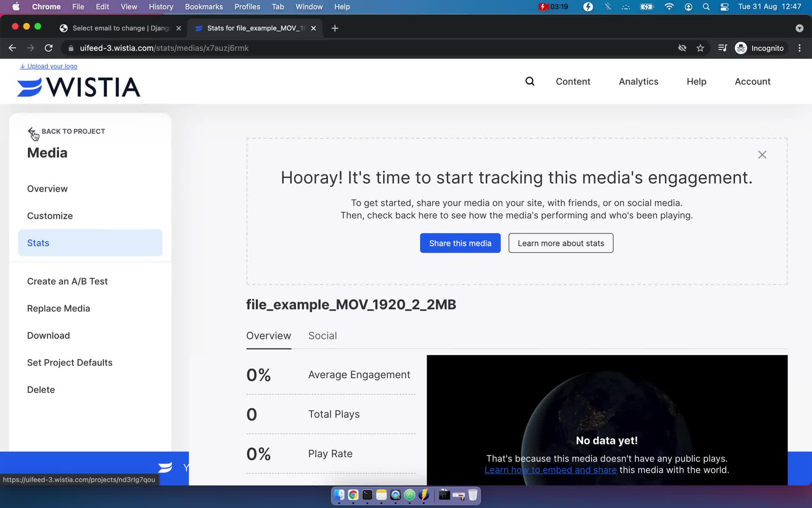The image size is (812, 508).
Task: Bookmark this page with the star icon
Action: 700,48
